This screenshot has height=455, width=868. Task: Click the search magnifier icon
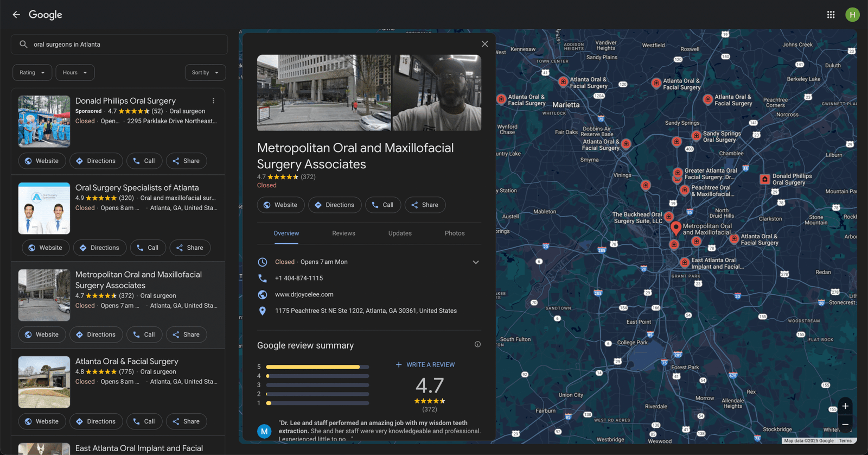(x=23, y=45)
